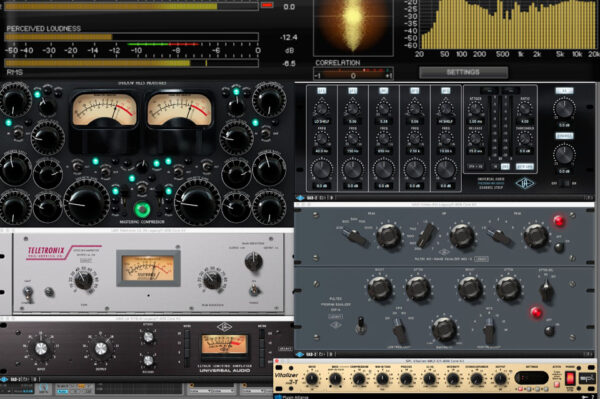Toggle the power switch on Precision Channel Strip
Viewport: 600px width, 399px height.
[565, 184]
